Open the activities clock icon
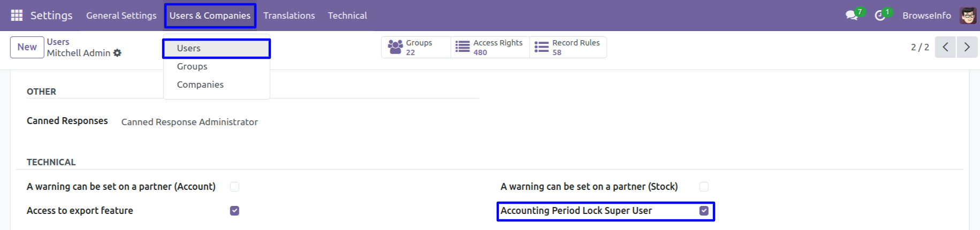Image resolution: width=980 pixels, height=230 pixels. [x=880, y=16]
